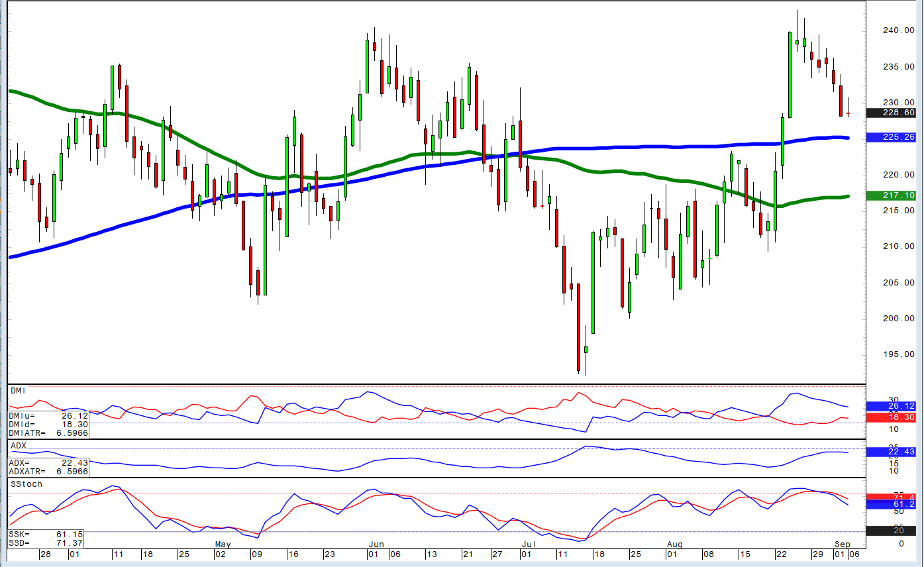This screenshot has width=924, height=567.
Task: Click the 205.00 price axis label
Action: point(899,283)
